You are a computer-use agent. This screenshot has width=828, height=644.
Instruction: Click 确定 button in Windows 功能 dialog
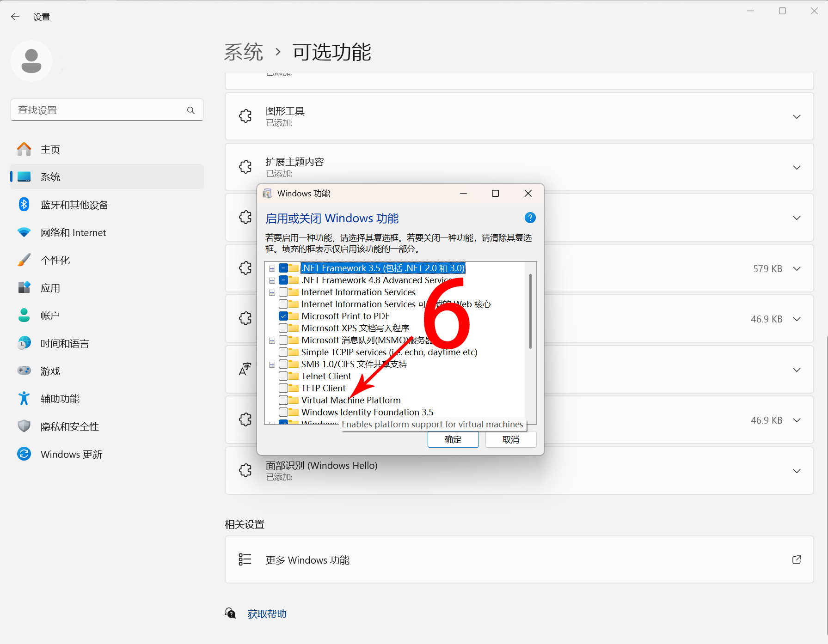pyautogui.click(x=453, y=439)
